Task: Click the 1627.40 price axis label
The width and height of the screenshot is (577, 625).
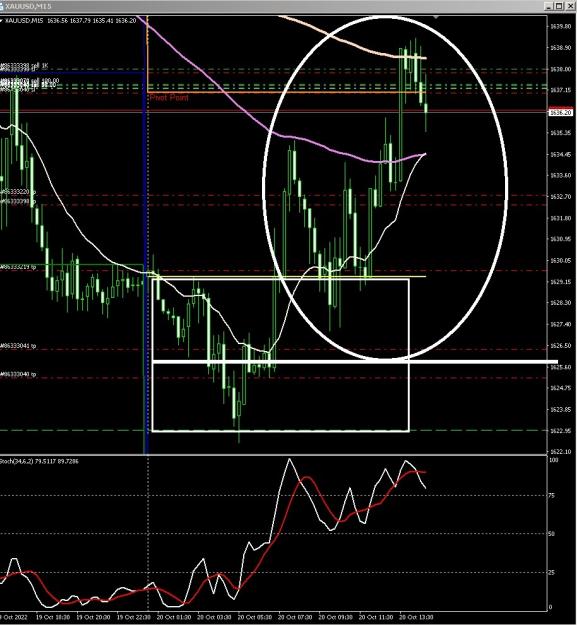Action: 560,324
